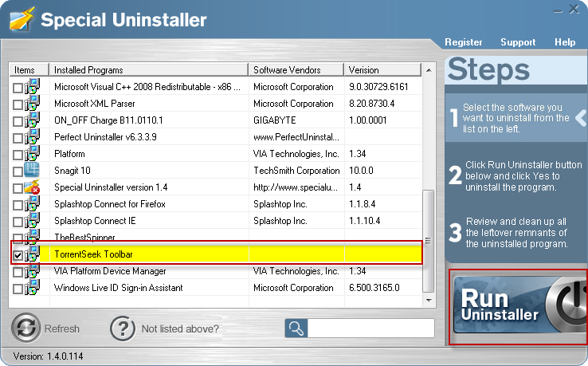Image resolution: width=588 pixels, height=366 pixels.
Task: Click the scrollbar up arrow
Action: [x=429, y=70]
